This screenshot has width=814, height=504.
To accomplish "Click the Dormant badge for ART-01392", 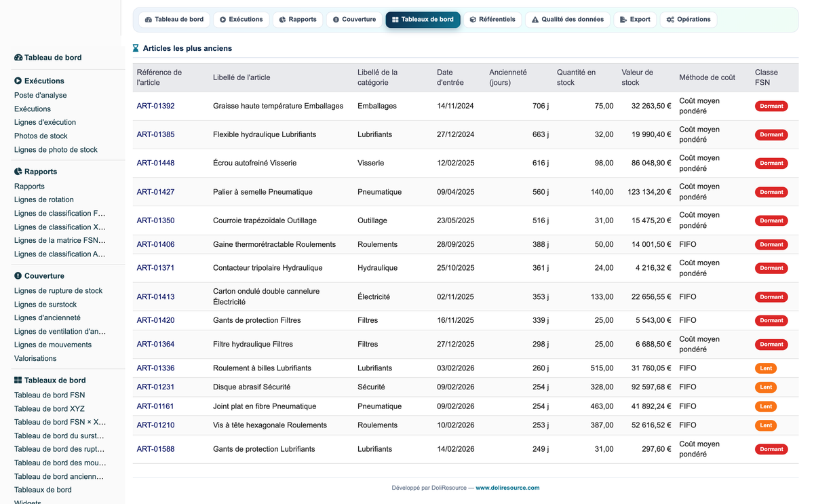I will tap(771, 106).
